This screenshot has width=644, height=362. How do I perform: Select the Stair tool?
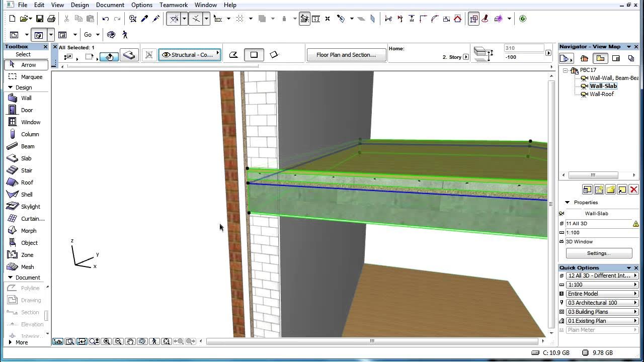coord(27,170)
